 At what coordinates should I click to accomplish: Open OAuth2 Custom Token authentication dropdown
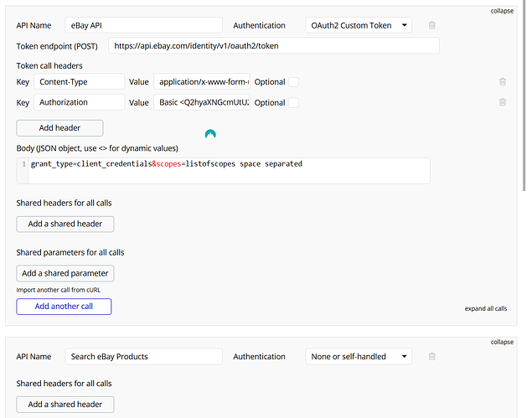click(x=359, y=26)
